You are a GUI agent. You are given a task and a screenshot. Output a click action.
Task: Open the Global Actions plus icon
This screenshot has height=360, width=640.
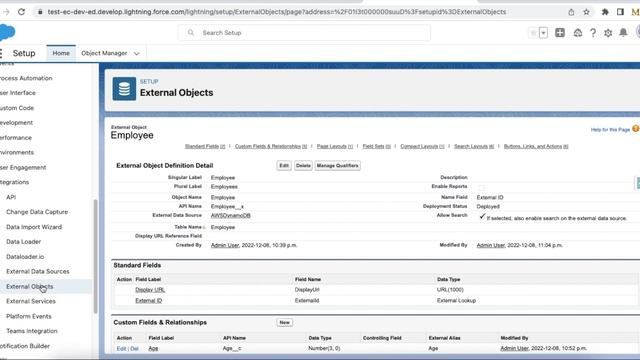pos(560,33)
